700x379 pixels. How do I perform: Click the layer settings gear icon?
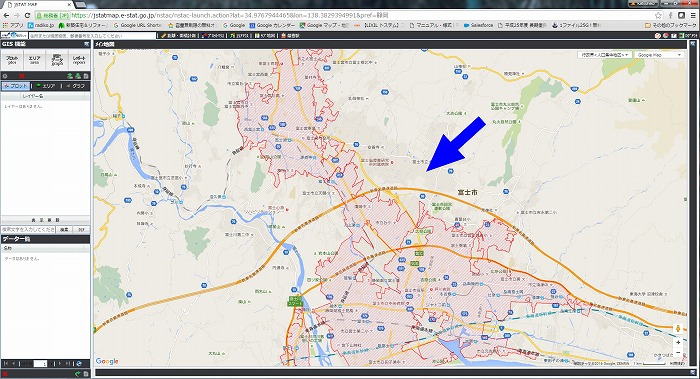(x=5, y=76)
